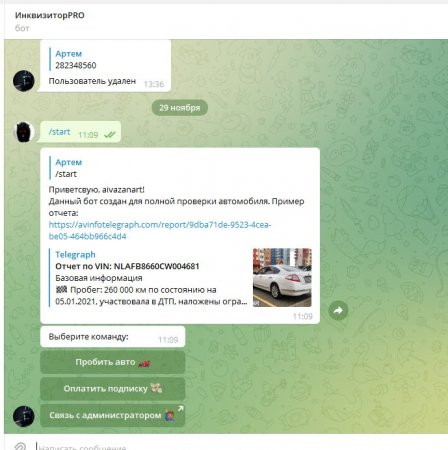Click the 'Telegraph' preview title
448x450 pixels.
75,255
